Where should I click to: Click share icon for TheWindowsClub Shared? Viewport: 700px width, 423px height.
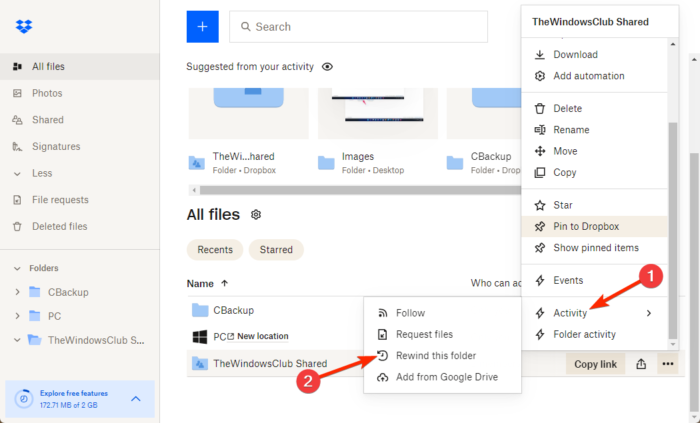tap(641, 364)
